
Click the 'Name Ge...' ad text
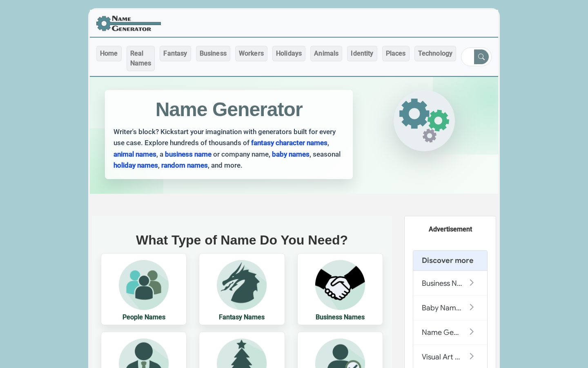[440, 332]
